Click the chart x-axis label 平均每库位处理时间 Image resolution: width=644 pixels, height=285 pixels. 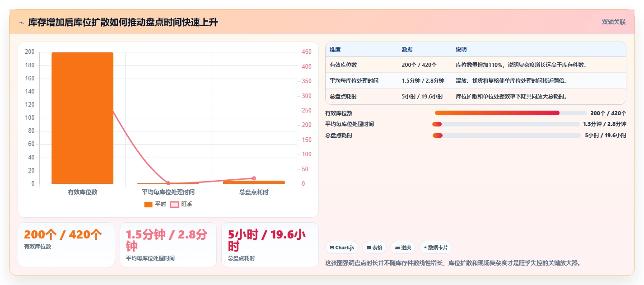click(x=168, y=192)
